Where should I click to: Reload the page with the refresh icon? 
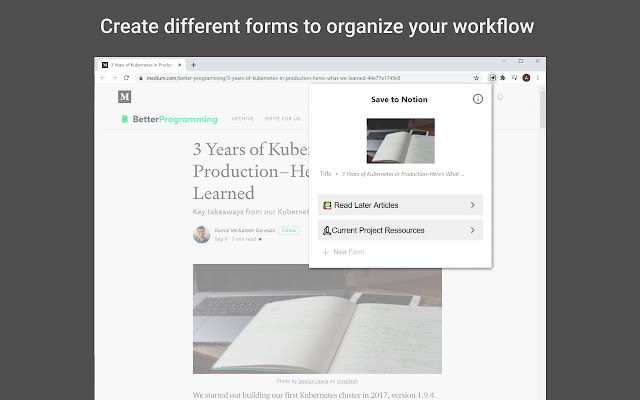[x=128, y=77]
